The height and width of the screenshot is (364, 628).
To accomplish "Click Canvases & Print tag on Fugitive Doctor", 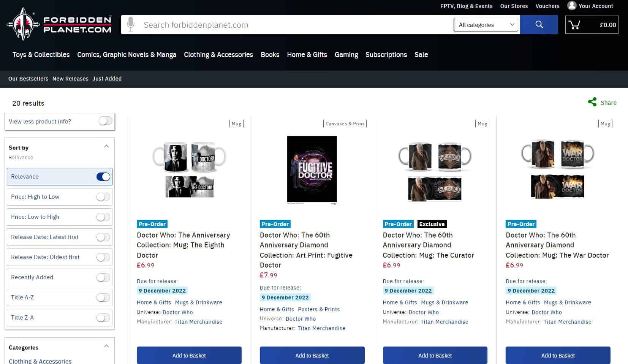I will [x=345, y=123].
